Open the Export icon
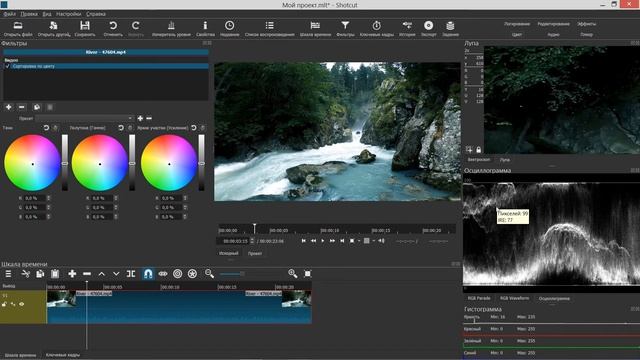Viewport: 640px width, 360px height. tap(428, 26)
